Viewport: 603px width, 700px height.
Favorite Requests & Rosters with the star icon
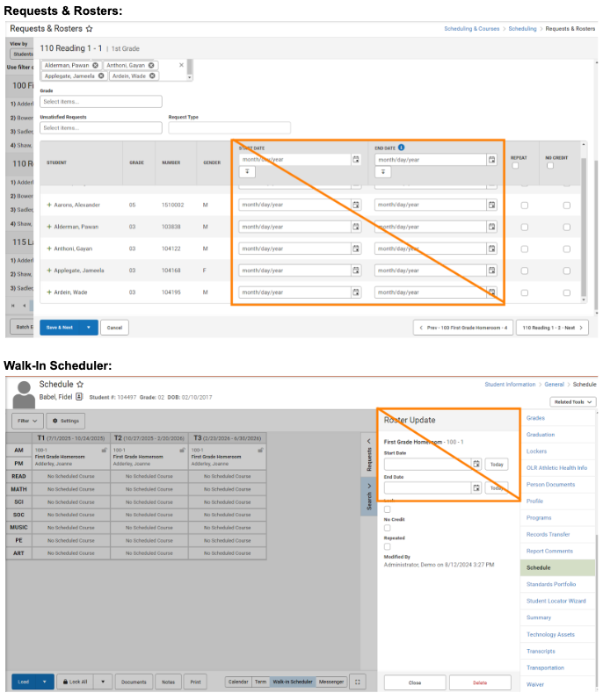89,29
